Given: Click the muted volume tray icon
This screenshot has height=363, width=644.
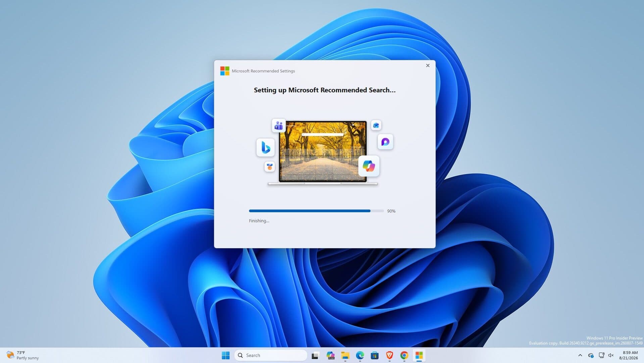Looking at the screenshot, I should (x=611, y=355).
